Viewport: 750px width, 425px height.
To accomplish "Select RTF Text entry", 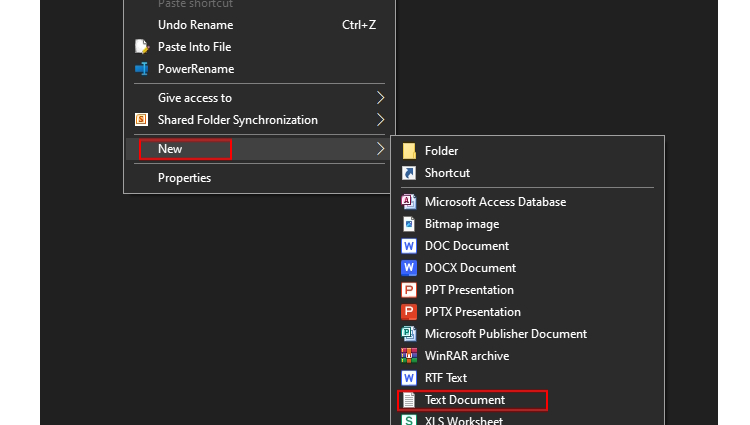I will (446, 378).
